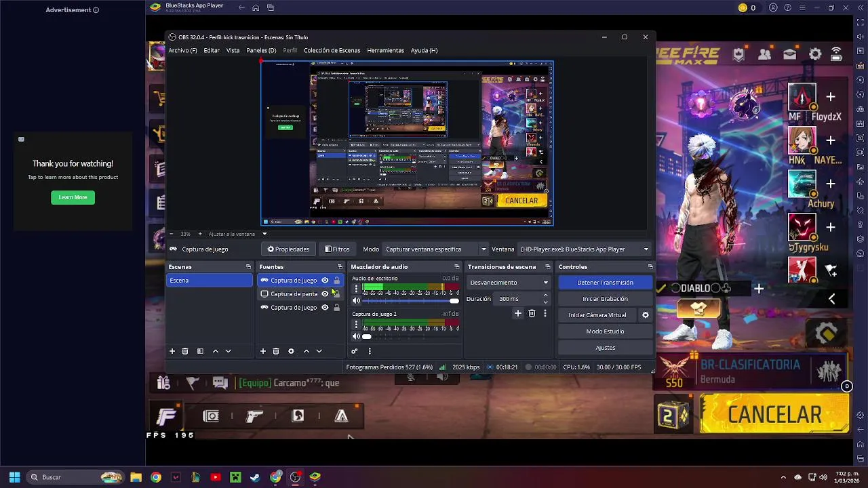Open scene filters icon in Escenas panel
868x488 pixels.
click(200, 351)
